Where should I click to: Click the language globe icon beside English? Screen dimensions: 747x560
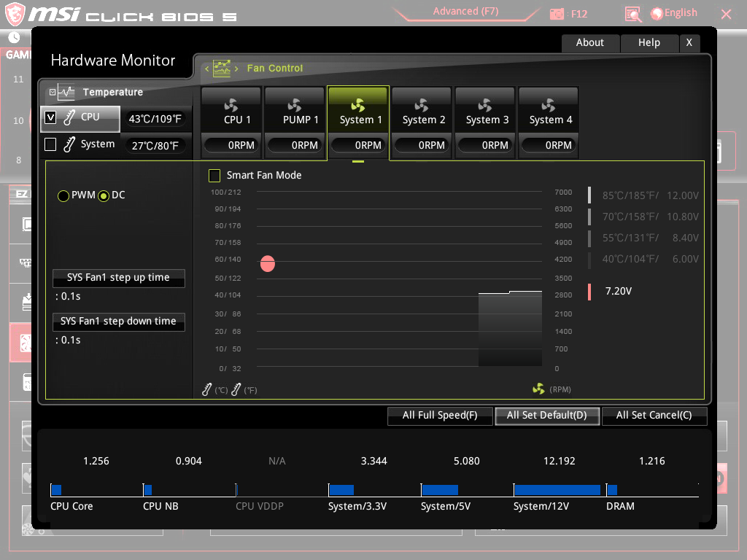[x=657, y=14]
